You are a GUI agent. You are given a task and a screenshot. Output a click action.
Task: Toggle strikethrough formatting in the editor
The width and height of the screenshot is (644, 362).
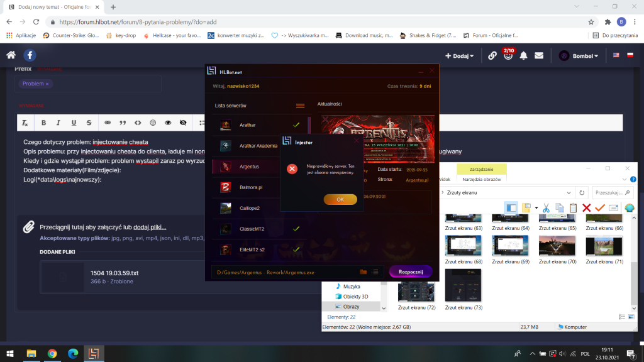[x=89, y=123]
